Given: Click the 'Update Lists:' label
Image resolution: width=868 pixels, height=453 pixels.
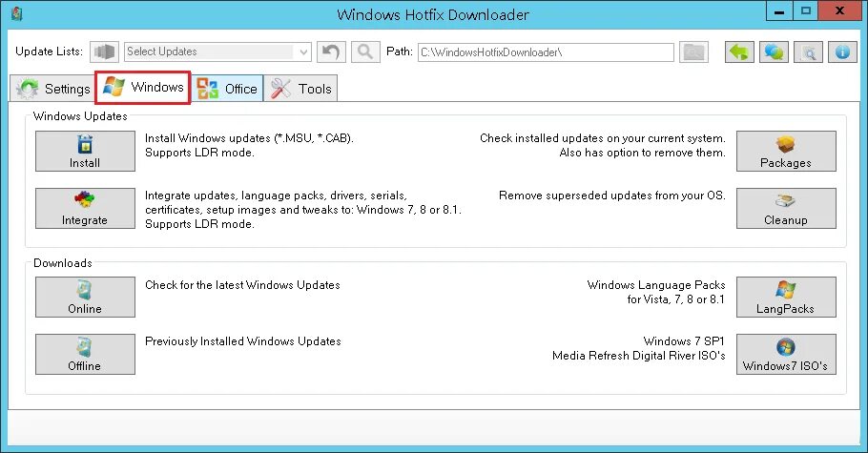Looking at the screenshot, I should (x=50, y=51).
